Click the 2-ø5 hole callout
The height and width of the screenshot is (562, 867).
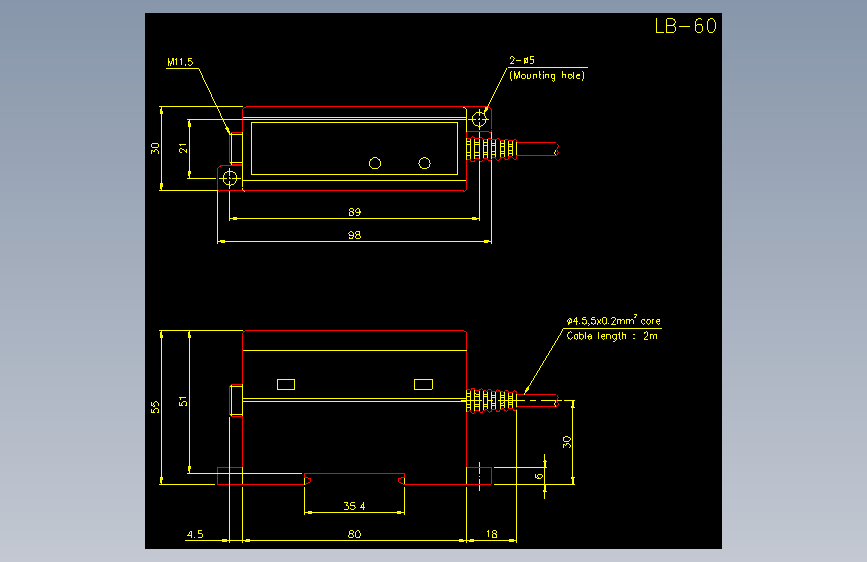coord(522,60)
